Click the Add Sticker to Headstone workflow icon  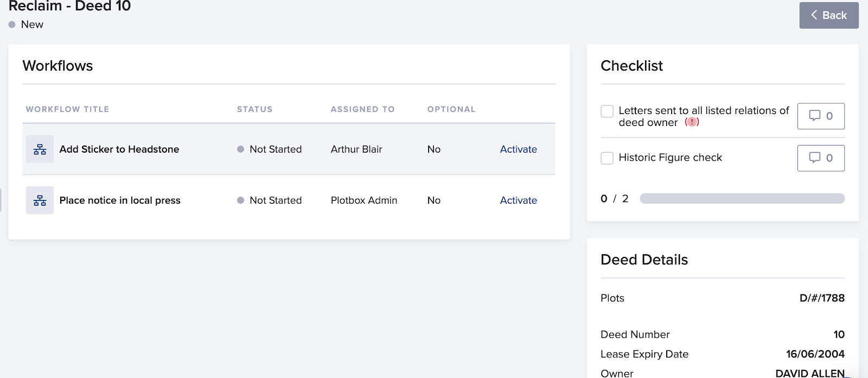pyautogui.click(x=40, y=149)
